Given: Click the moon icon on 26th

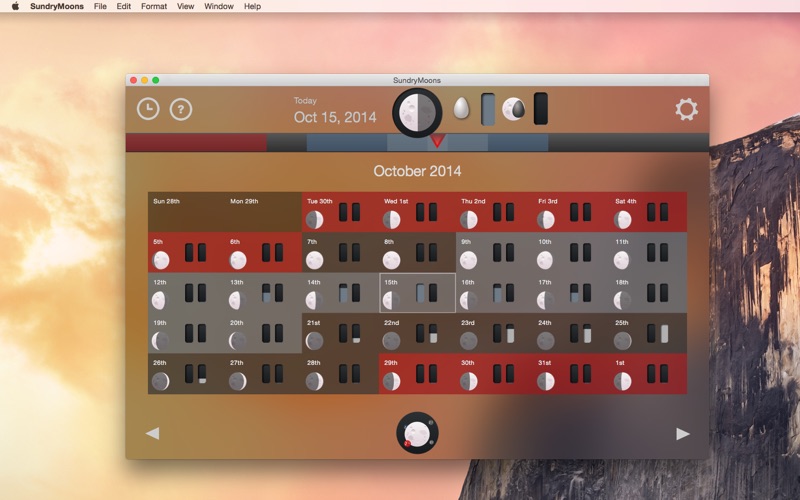Looking at the screenshot, I should pyautogui.click(x=160, y=381).
